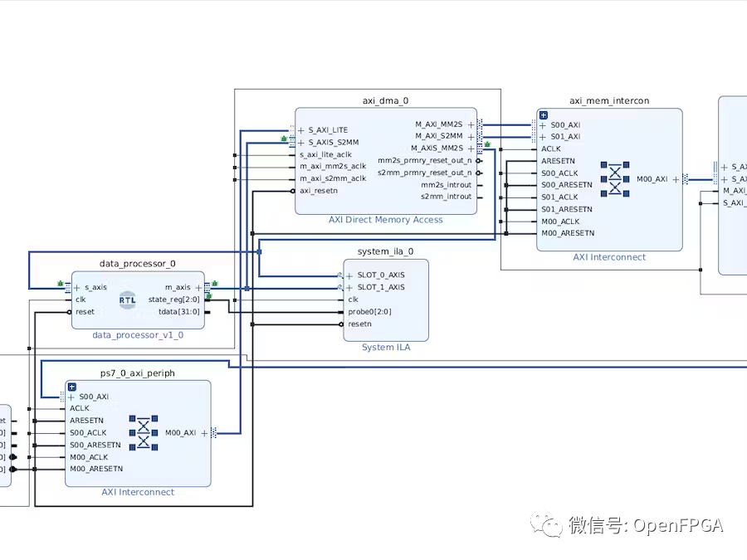747x560 pixels.
Task: Click the crossbar switch icon inside ps7_0_axi_periph
Action: pos(142,432)
